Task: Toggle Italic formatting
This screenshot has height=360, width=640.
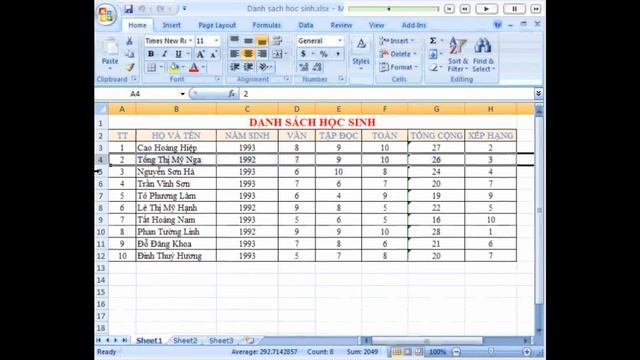Action: pos(164,54)
